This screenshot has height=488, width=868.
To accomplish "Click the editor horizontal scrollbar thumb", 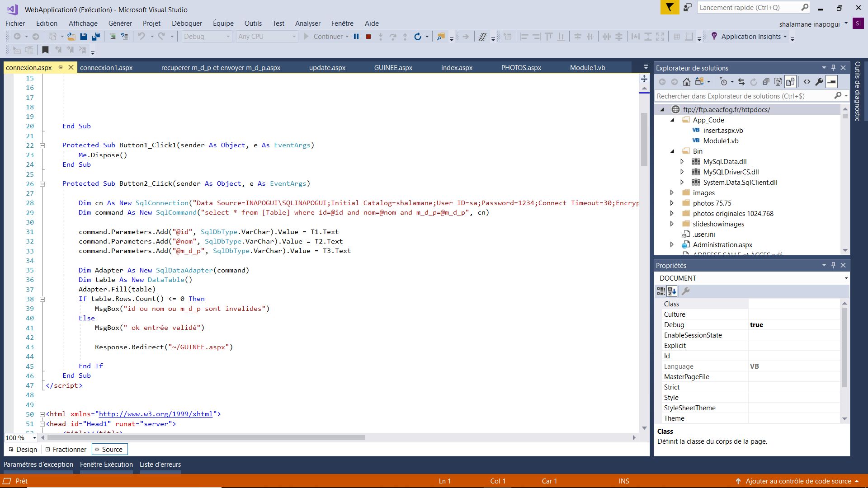I will click(x=206, y=437).
